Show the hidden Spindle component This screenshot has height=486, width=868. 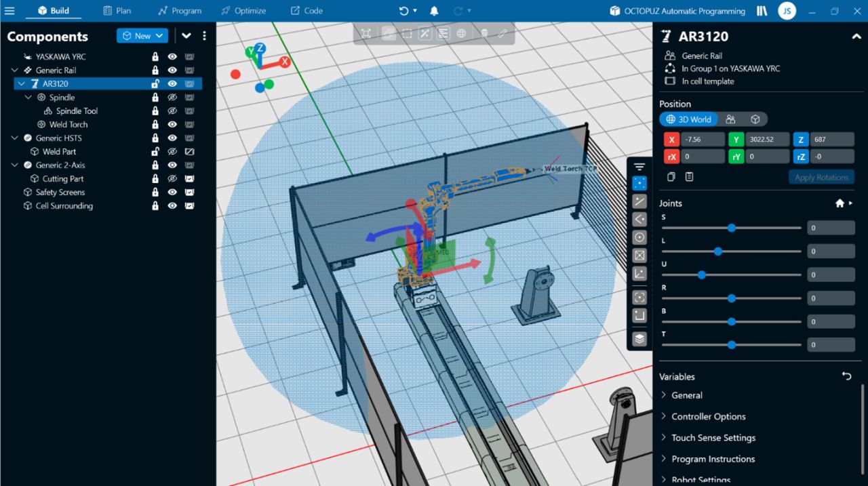(172, 98)
